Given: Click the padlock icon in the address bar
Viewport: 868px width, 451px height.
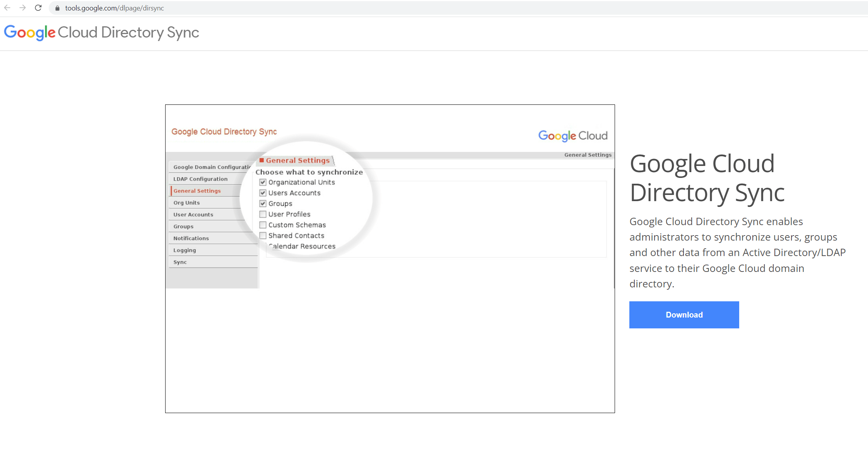Looking at the screenshot, I should (x=56, y=8).
